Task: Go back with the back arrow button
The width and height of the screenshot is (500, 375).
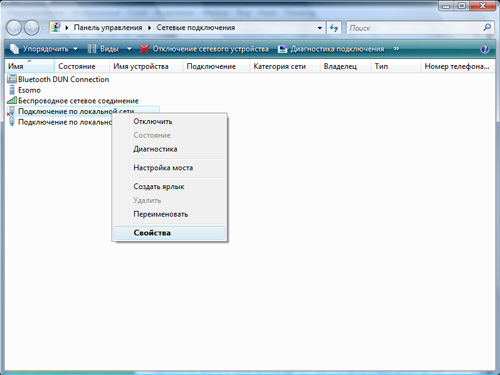Action: (x=14, y=28)
